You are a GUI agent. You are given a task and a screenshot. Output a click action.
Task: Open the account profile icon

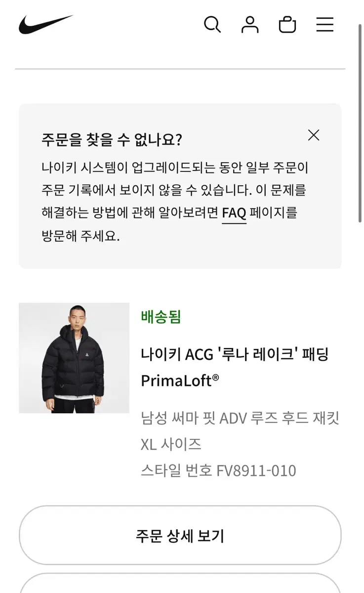pyautogui.click(x=250, y=24)
